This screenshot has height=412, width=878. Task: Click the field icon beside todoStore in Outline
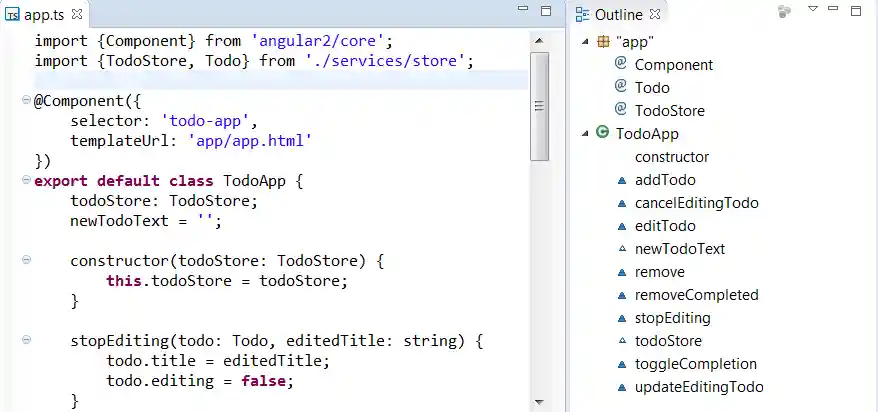click(x=622, y=340)
